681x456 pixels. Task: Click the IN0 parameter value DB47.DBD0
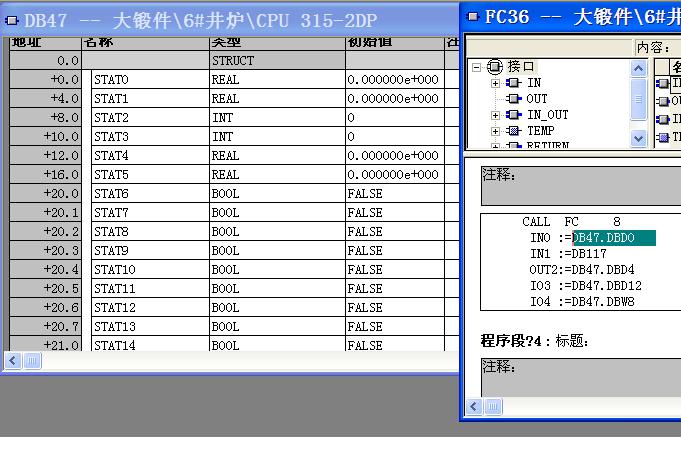point(613,238)
